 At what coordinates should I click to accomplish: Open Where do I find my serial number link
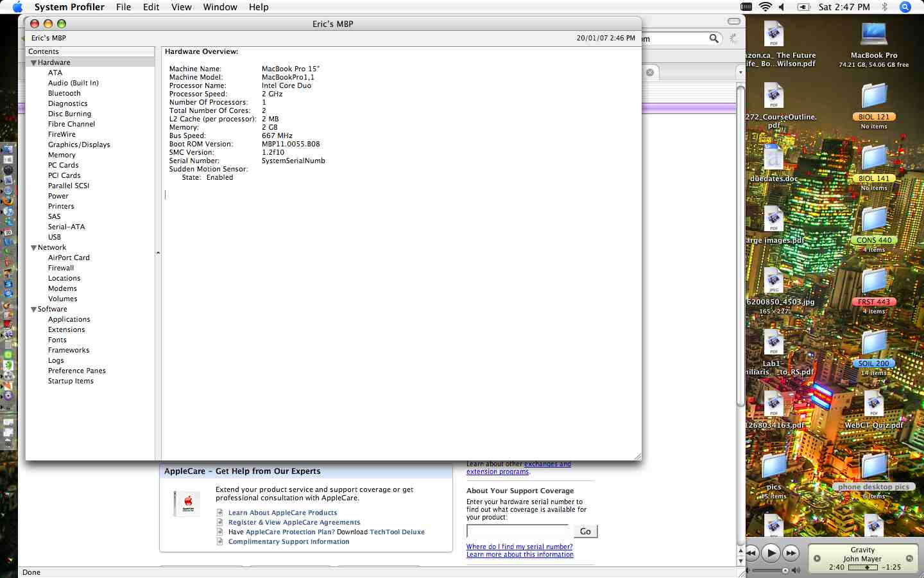click(519, 547)
